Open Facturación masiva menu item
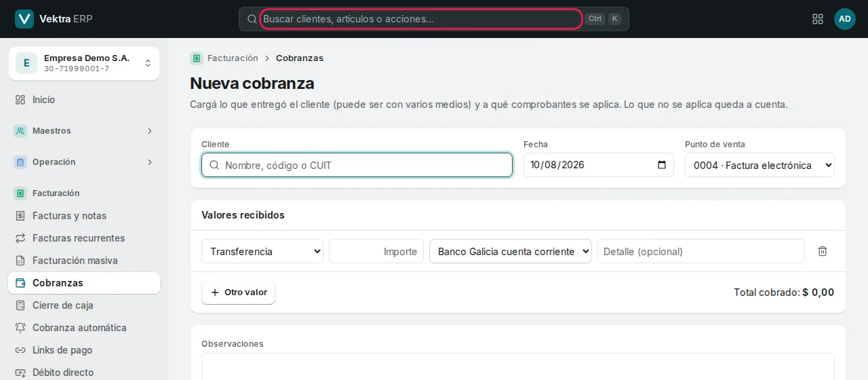The width and height of the screenshot is (868, 380). pyautogui.click(x=84, y=261)
